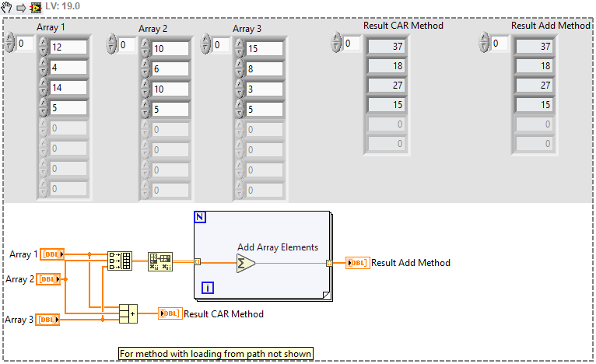This screenshot has width=596, height=364.
Task: Click the For Loop output auto-index tunnel
Action: click(x=329, y=263)
